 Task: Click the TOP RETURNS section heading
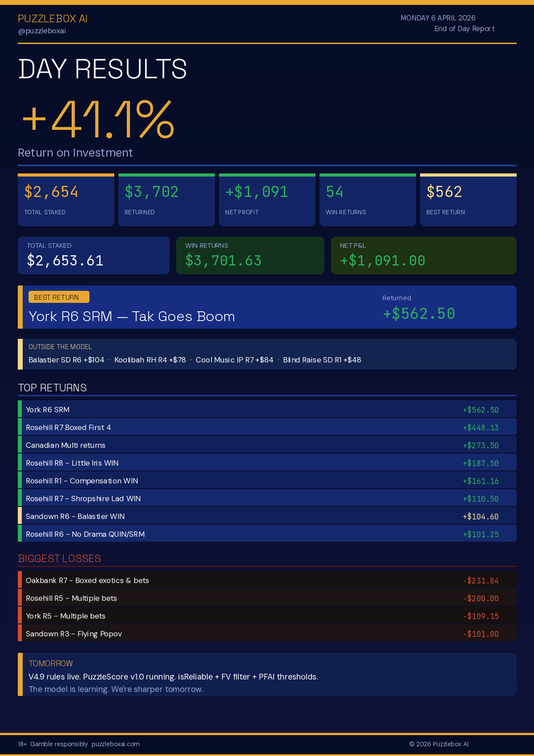point(52,387)
